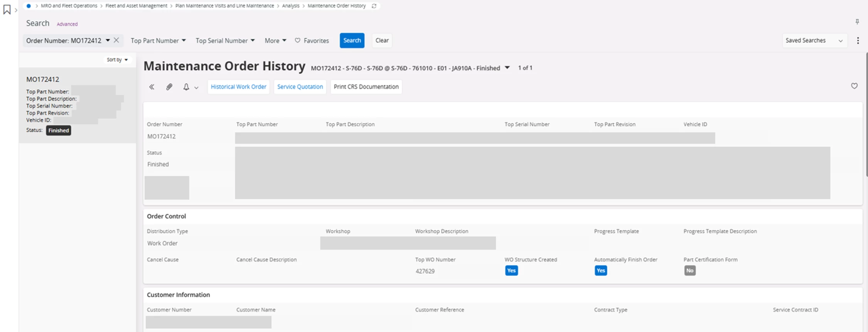Screen dimensions: 868x332
Task: Toggle the WO Structure Created switch
Action: pyautogui.click(x=511, y=271)
